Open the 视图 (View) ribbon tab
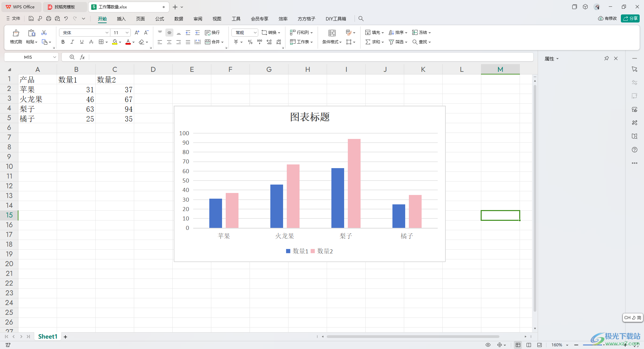This screenshot has height=349, width=644. click(x=217, y=19)
